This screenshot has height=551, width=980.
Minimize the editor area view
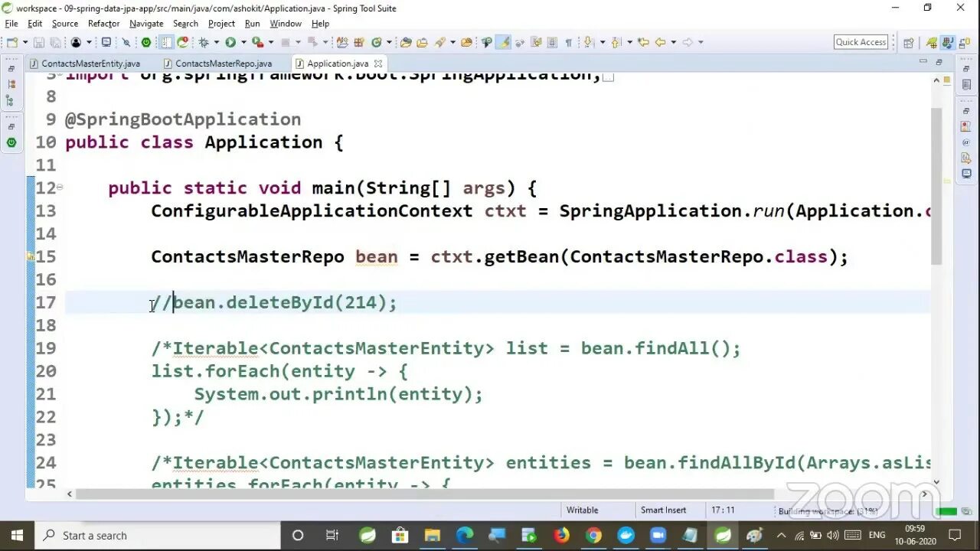(924, 62)
